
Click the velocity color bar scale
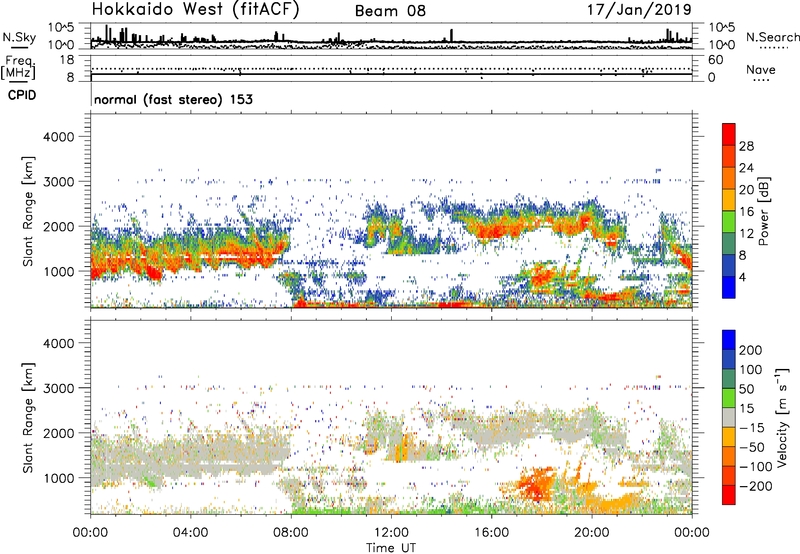729,417
